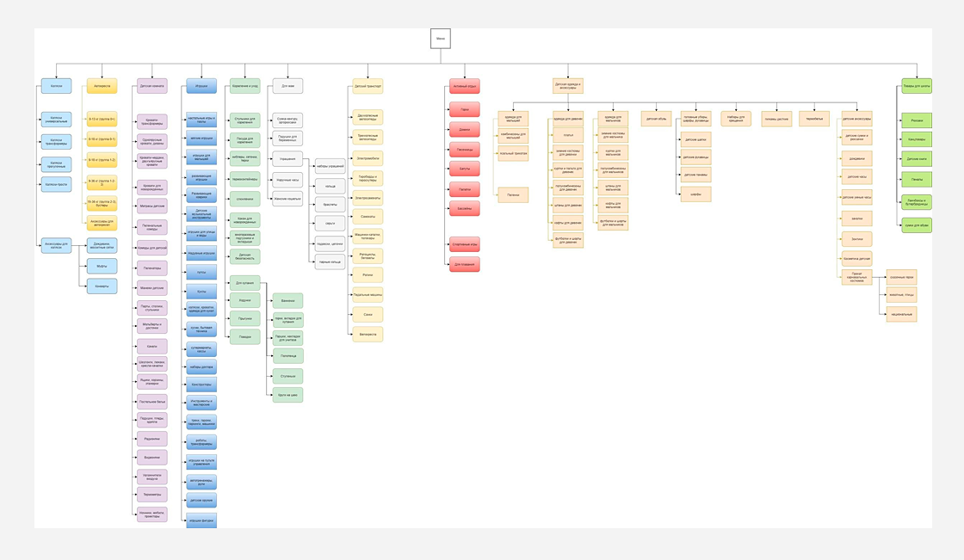Select the red "Батуты" node
Viewport: 964px width, 560px height.
tap(465, 169)
